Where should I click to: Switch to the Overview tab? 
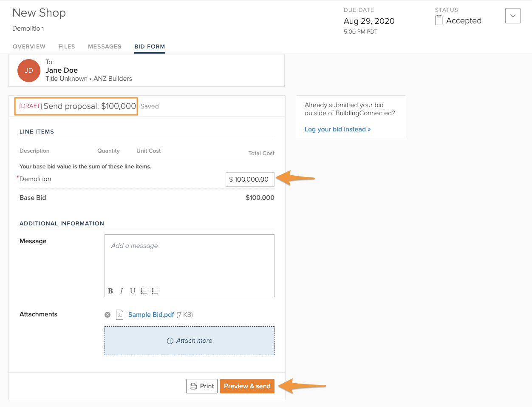click(x=29, y=46)
